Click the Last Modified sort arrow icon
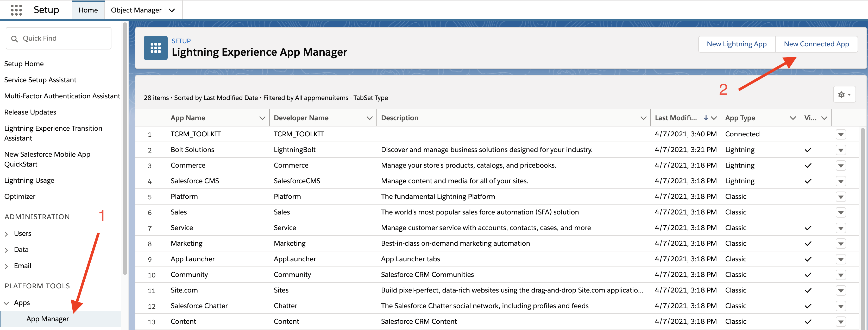Image resolution: width=868 pixels, height=330 pixels. 706,118
